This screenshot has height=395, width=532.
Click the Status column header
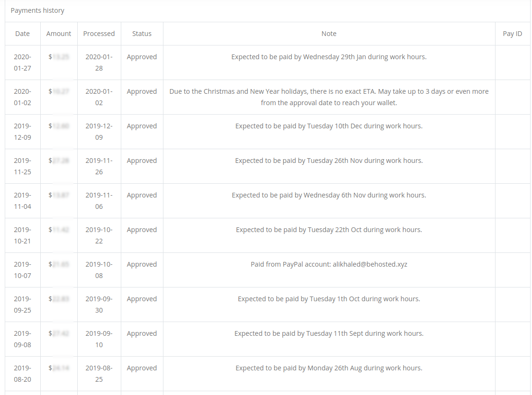point(142,34)
